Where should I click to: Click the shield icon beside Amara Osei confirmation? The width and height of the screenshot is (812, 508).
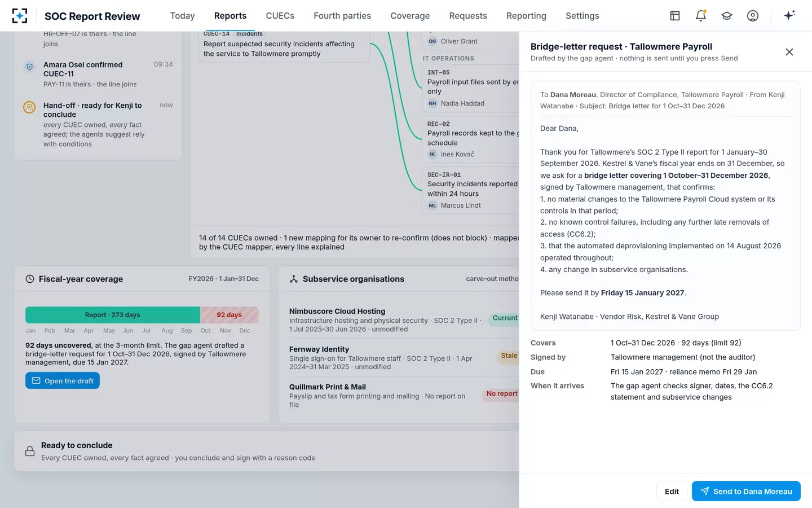[x=29, y=67]
